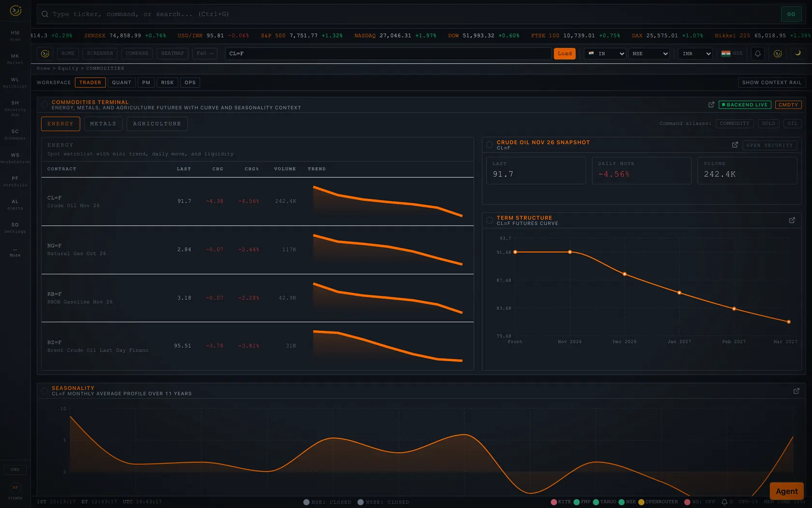Open the IN country dropdown

(x=606, y=54)
